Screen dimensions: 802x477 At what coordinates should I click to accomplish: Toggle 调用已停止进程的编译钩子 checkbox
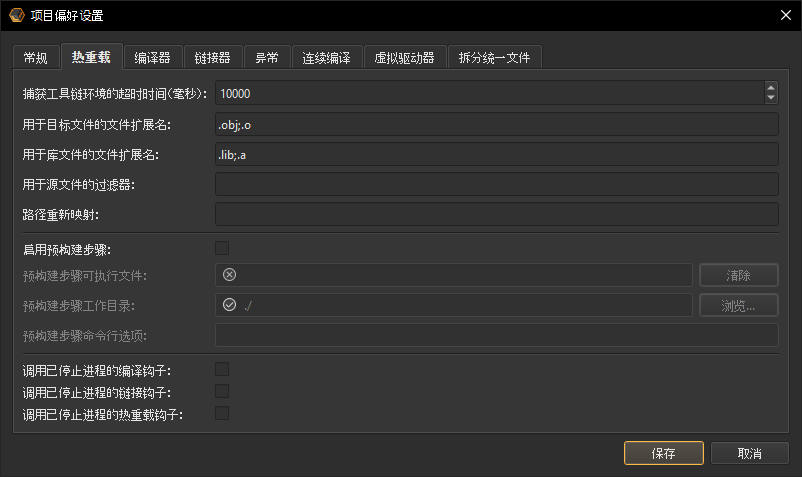tap(222, 370)
